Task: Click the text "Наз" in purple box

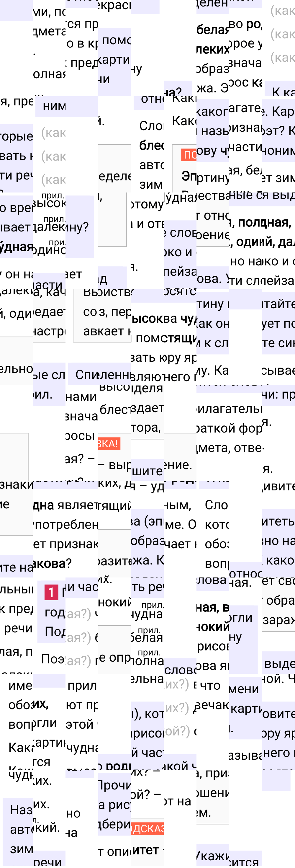Action: tap(21, 810)
